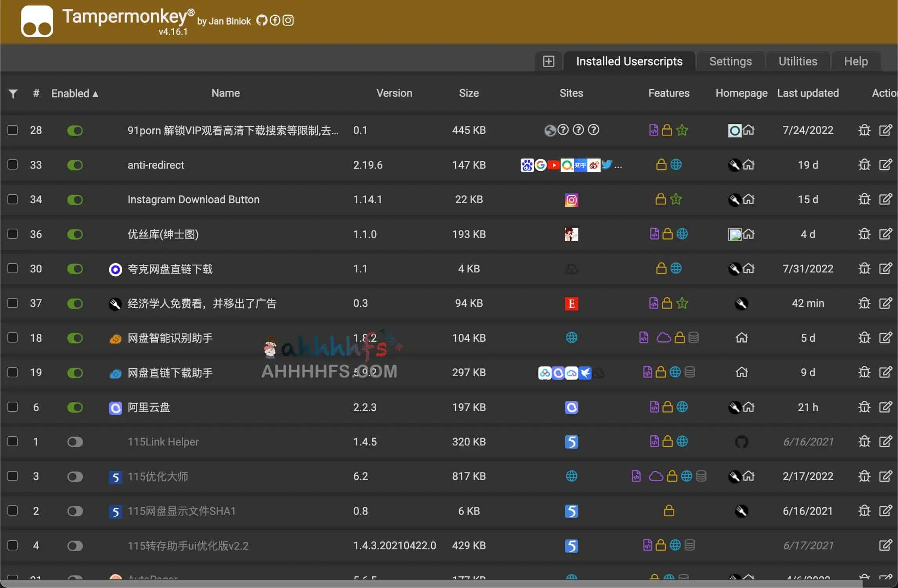
Task: Sort scripts by the Size column header
Action: (469, 93)
